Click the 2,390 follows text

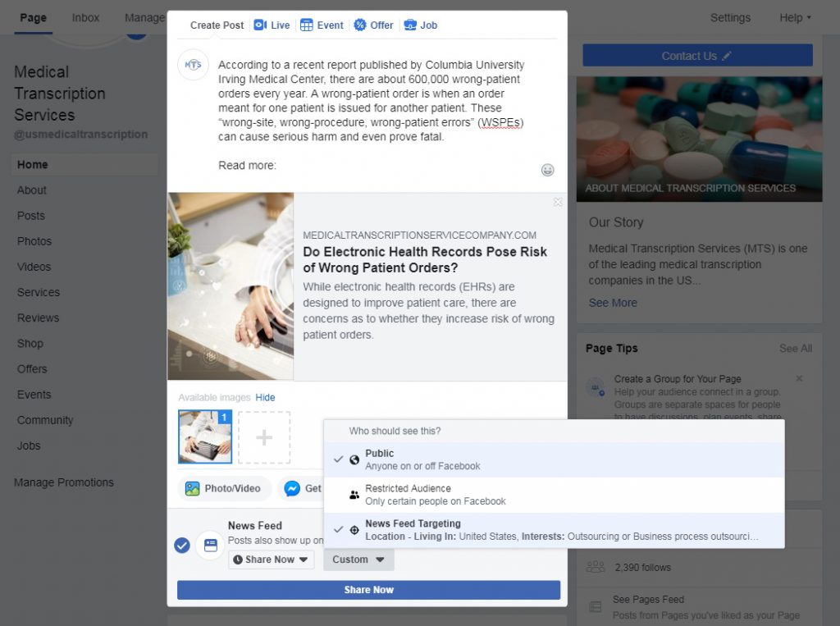coord(642,568)
